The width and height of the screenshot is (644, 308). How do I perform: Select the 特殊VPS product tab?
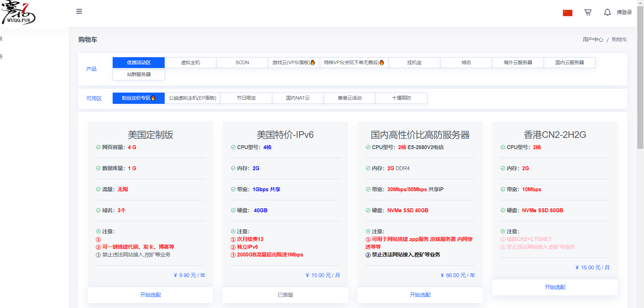[354, 62]
